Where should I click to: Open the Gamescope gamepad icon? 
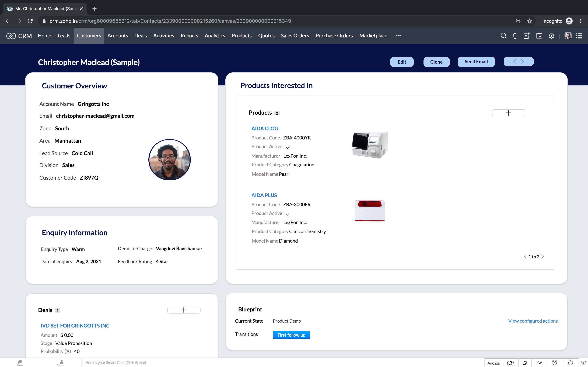(510, 363)
